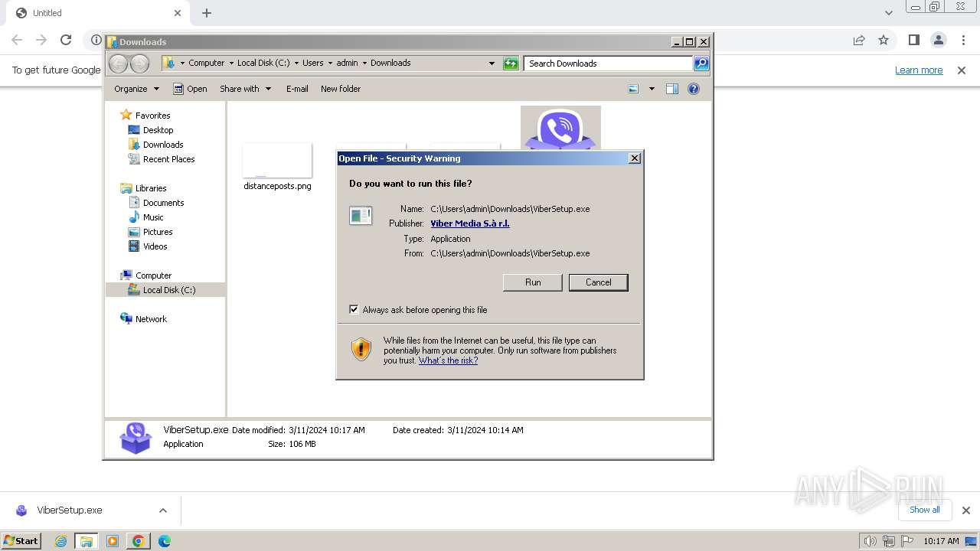The width and height of the screenshot is (980, 551).
Task: Click Learn more link in Chrome infobar
Action: [x=919, y=70]
